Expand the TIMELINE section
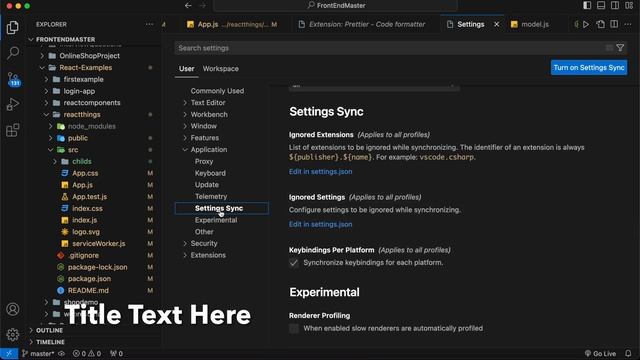This screenshot has height=360, width=640. coord(50,342)
